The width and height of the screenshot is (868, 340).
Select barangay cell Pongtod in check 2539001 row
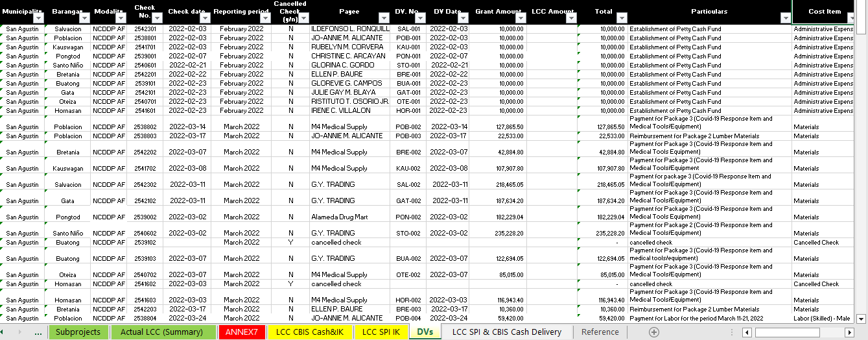click(x=67, y=56)
